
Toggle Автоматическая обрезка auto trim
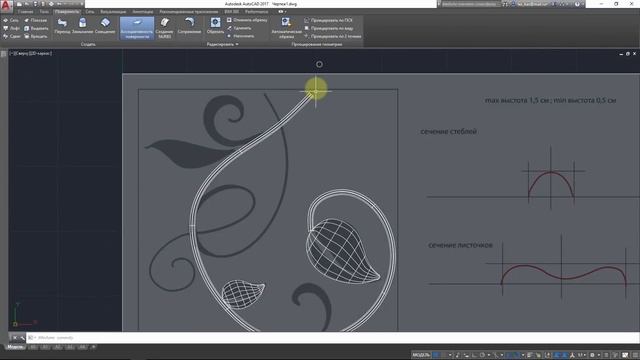(286, 28)
